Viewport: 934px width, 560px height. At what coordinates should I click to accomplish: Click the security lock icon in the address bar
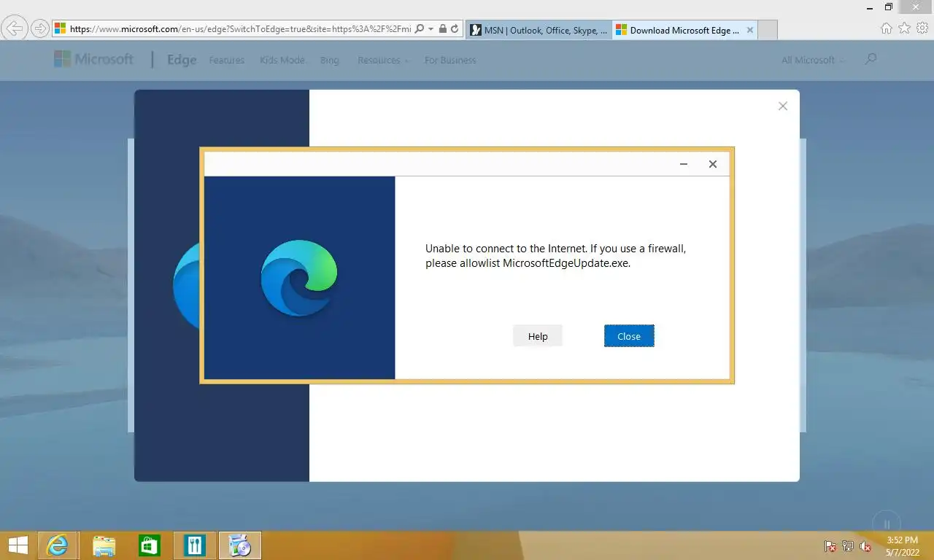442,29
